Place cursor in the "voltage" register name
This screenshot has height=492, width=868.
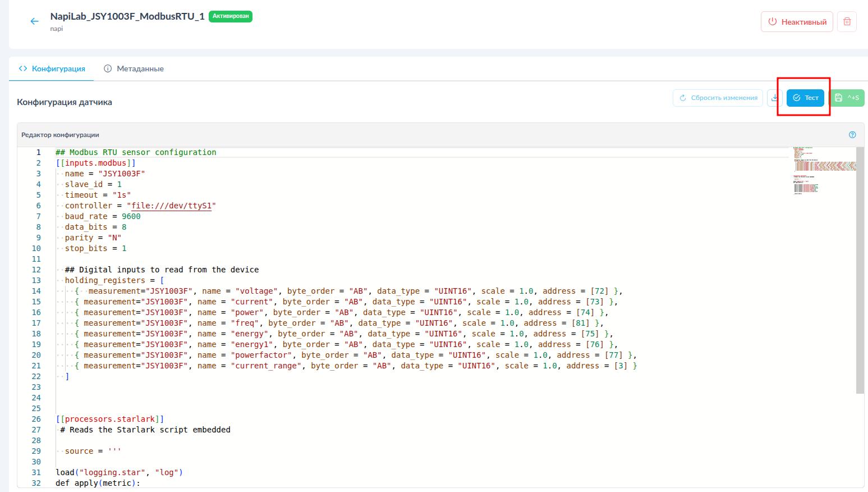coord(256,291)
